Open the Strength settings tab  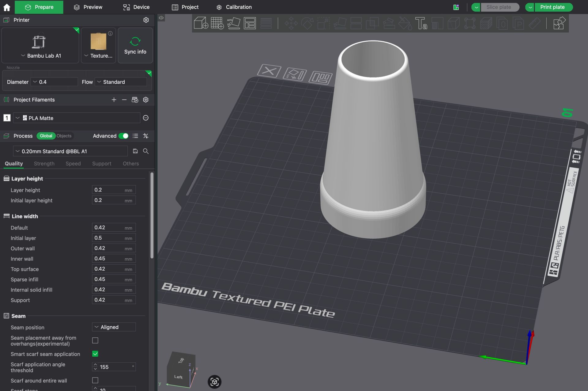[x=44, y=164]
